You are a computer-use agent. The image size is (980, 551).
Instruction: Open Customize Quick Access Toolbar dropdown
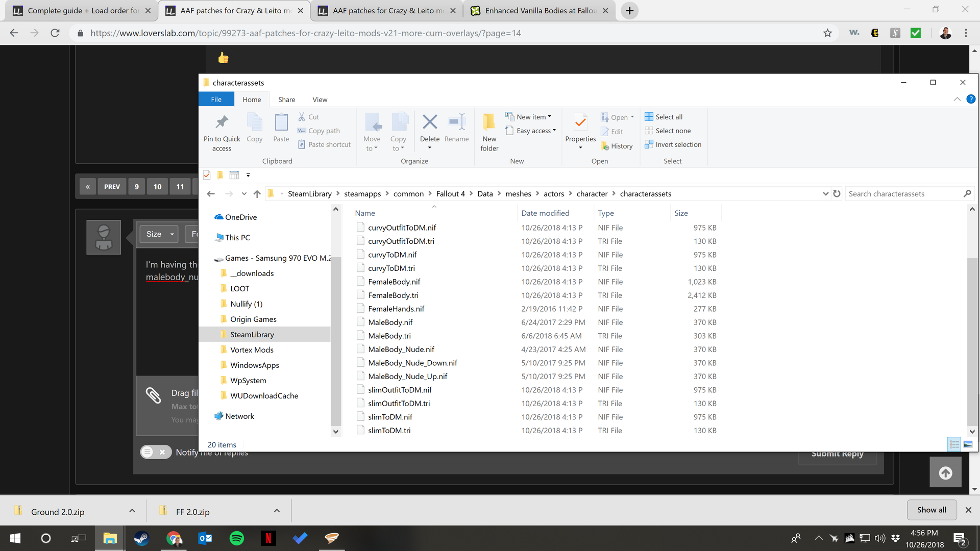tap(248, 176)
